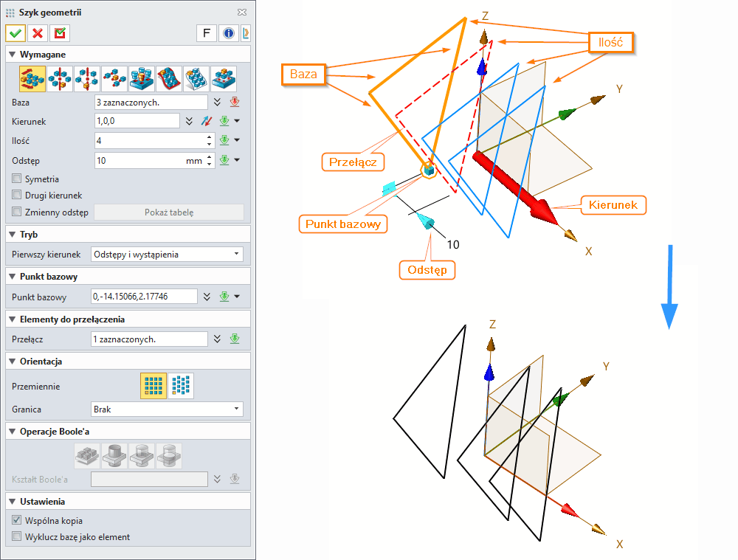Select the circular pattern type icon
This screenshot has height=560, width=738.
(x=60, y=78)
